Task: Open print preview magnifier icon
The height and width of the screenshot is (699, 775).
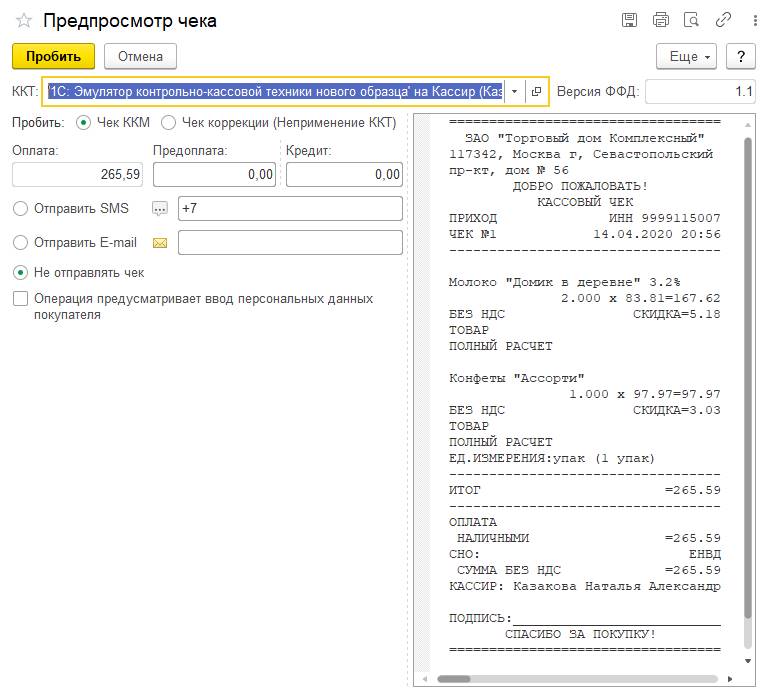Action: [x=691, y=20]
